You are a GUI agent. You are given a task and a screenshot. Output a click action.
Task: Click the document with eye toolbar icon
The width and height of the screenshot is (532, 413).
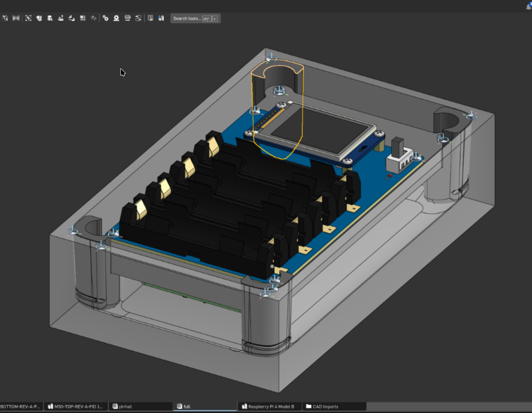150,18
